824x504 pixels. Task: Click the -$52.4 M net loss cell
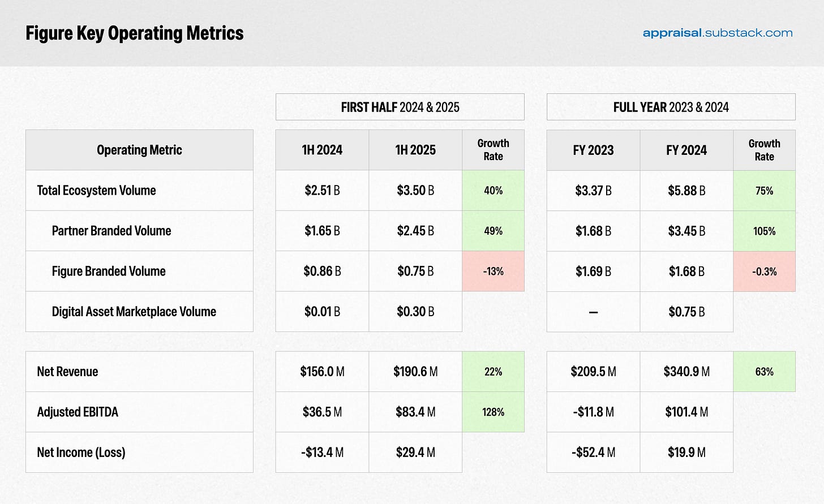click(593, 453)
